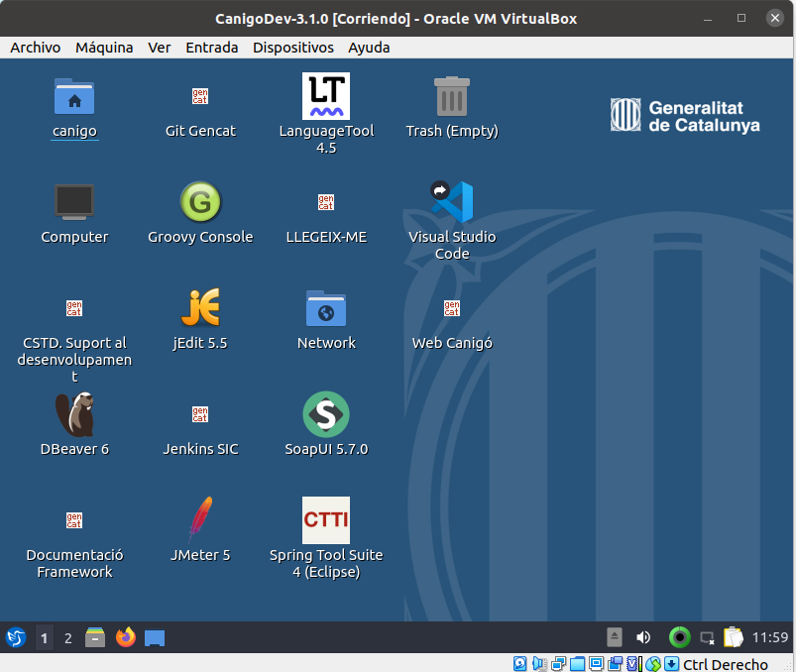Click VirtualBox network adapter status icon
The width and height of the screenshot is (796, 672).
(x=558, y=663)
